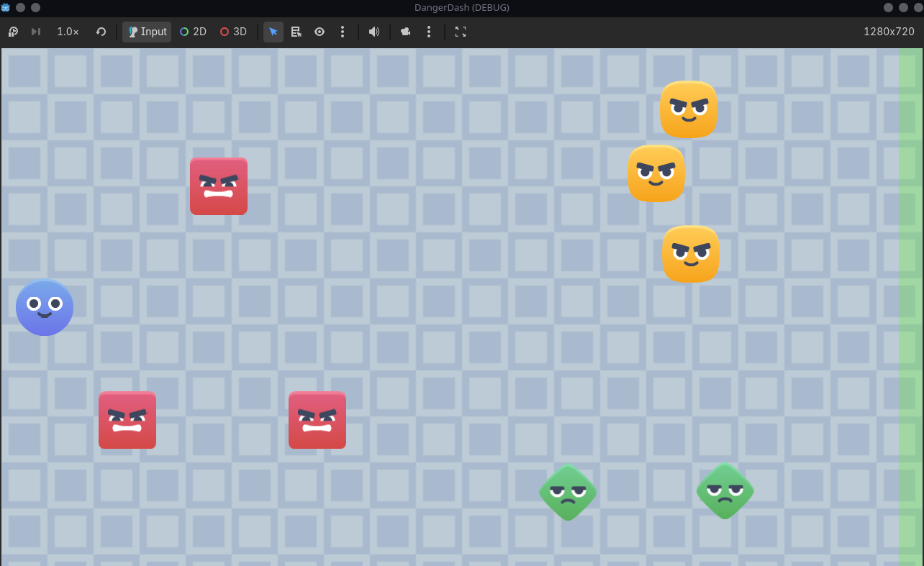Activate the arrow Select tool
This screenshot has width=924, height=566.
[x=273, y=32]
